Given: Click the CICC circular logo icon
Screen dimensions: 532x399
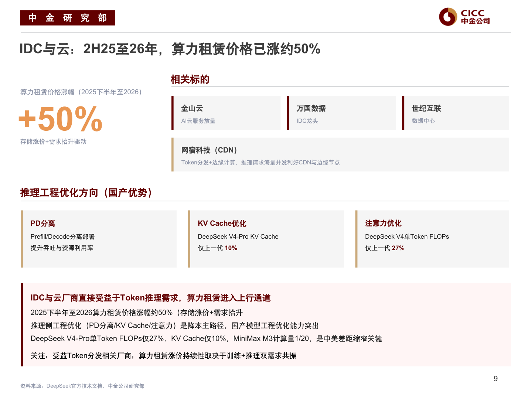Looking at the screenshot, I should pos(448,17).
